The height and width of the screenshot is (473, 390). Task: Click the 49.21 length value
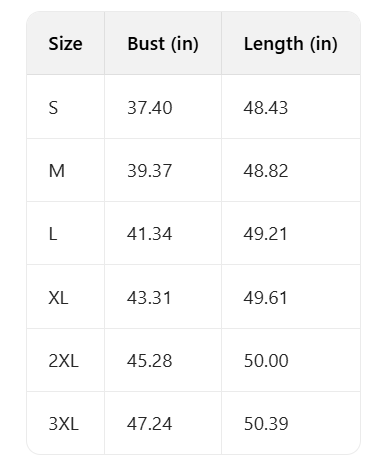click(x=265, y=234)
